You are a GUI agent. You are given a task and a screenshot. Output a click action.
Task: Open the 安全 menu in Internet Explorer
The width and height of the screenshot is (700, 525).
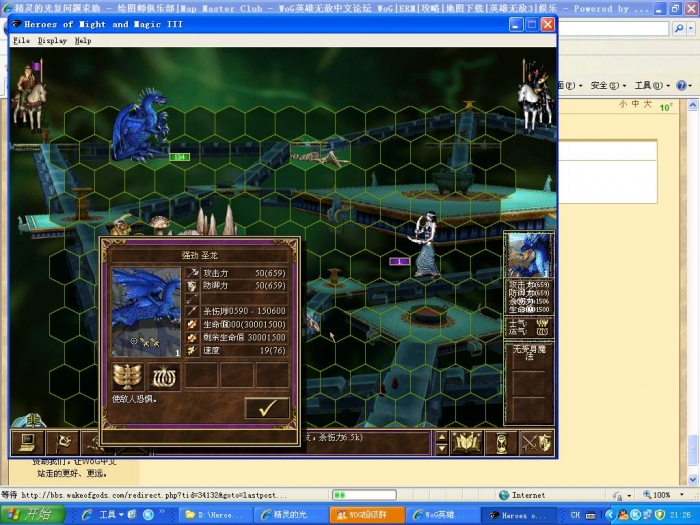pyautogui.click(x=608, y=85)
